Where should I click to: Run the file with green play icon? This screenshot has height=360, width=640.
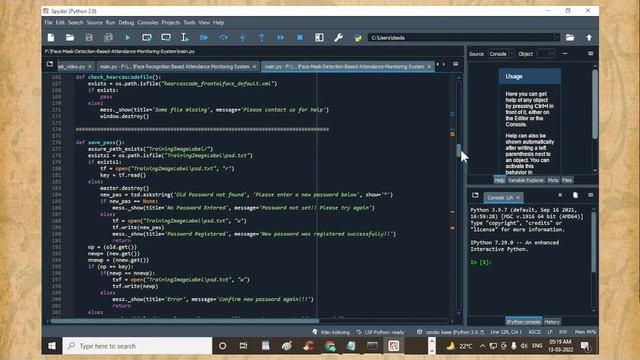[x=127, y=38]
